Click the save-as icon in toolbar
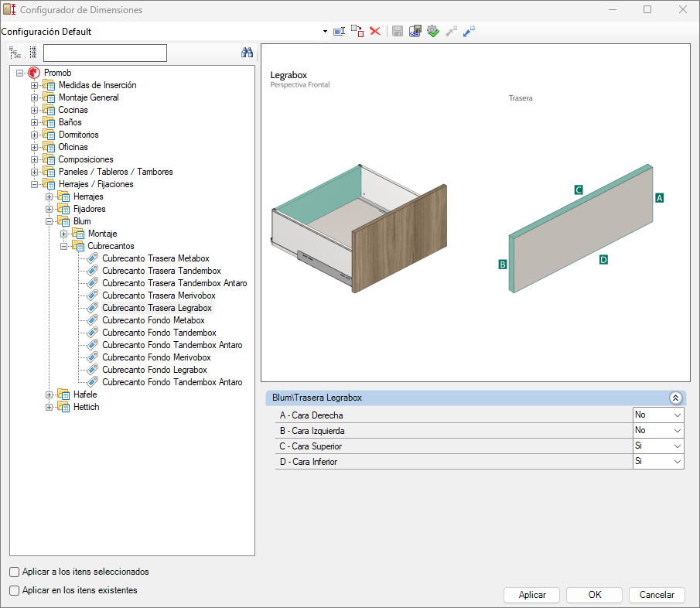700x608 pixels. click(x=415, y=31)
